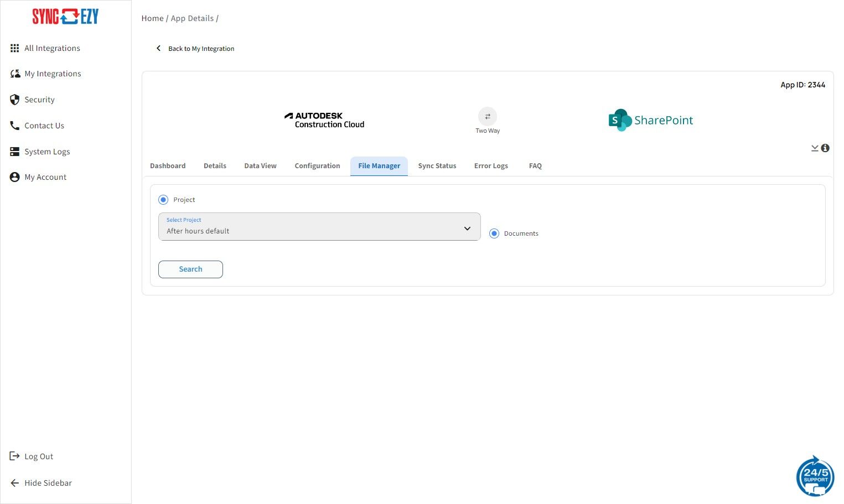Viewport: 844px width, 504px height.
Task: Select the Project radio button
Action: pyautogui.click(x=163, y=200)
